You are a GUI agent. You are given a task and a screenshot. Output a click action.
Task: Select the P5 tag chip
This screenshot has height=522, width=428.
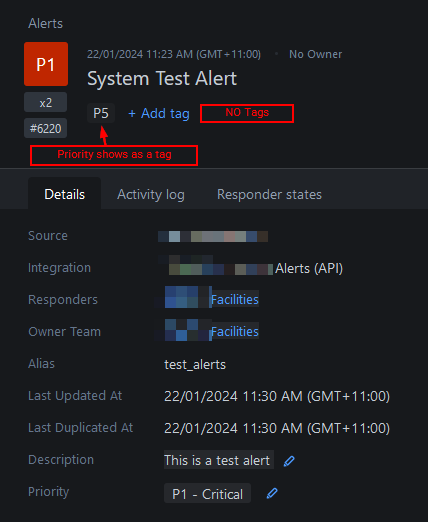pyautogui.click(x=101, y=113)
